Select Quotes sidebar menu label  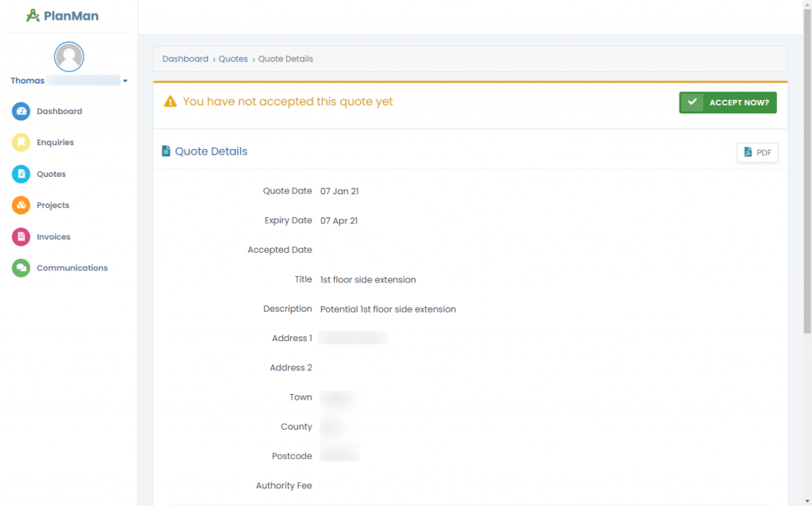(52, 174)
